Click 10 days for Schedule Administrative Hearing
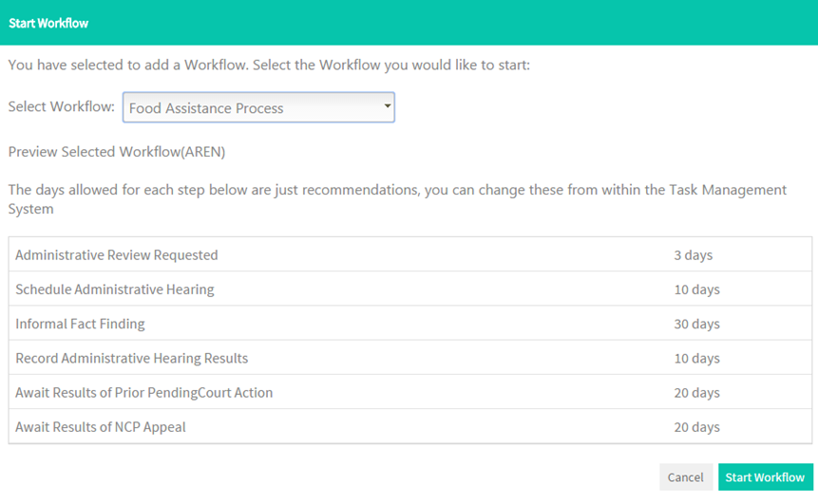818x504 pixels. click(x=696, y=289)
